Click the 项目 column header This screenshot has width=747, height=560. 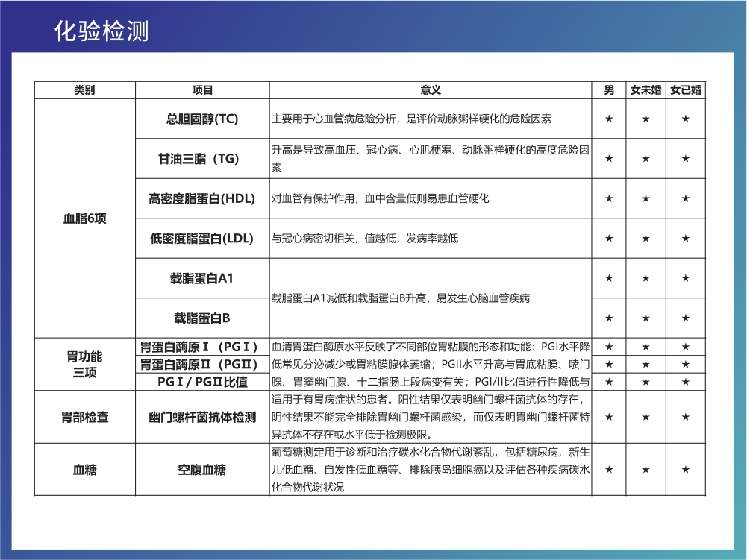point(202,90)
